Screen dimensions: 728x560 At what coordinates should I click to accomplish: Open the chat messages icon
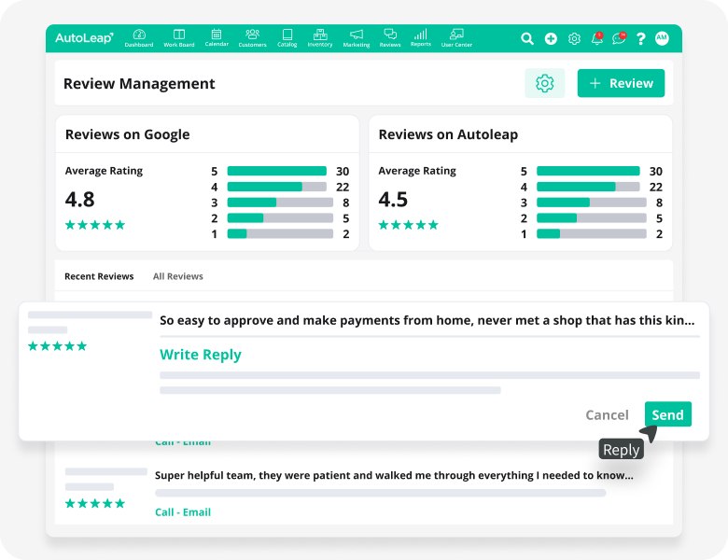tap(619, 38)
